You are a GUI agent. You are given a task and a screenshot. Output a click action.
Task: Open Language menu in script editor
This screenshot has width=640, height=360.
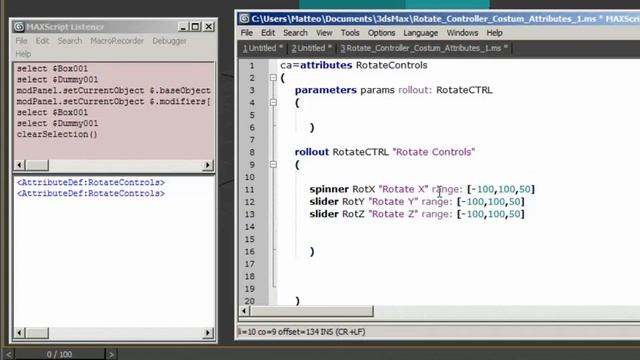(x=420, y=33)
